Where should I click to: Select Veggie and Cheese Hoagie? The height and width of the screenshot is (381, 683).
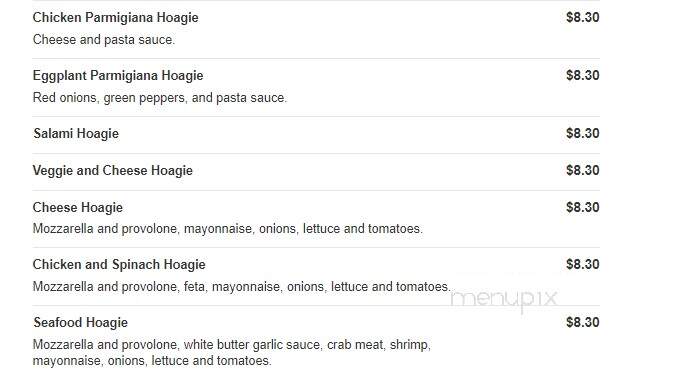pyautogui.click(x=112, y=170)
